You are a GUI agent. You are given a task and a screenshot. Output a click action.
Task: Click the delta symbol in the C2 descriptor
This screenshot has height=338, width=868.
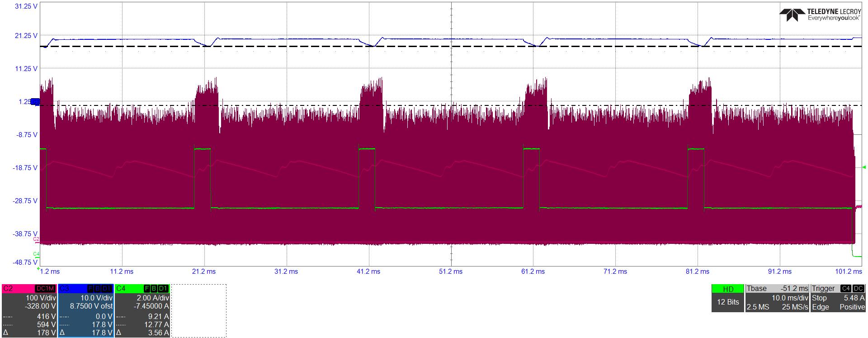pyautogui.click(x=5, y=333)
